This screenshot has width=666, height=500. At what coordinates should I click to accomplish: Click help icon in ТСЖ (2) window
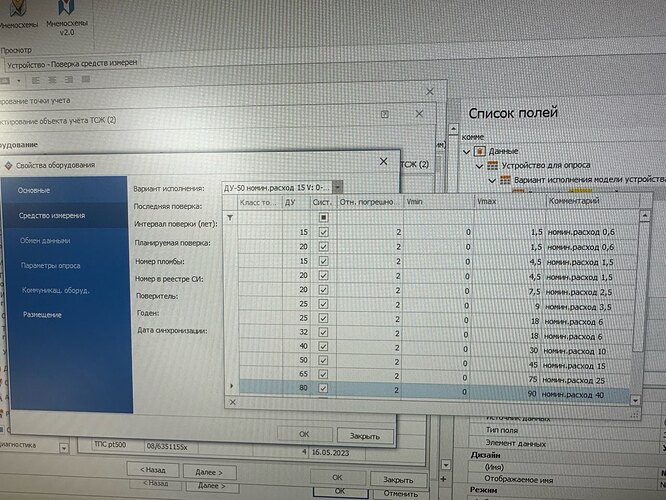click(385, 114)
